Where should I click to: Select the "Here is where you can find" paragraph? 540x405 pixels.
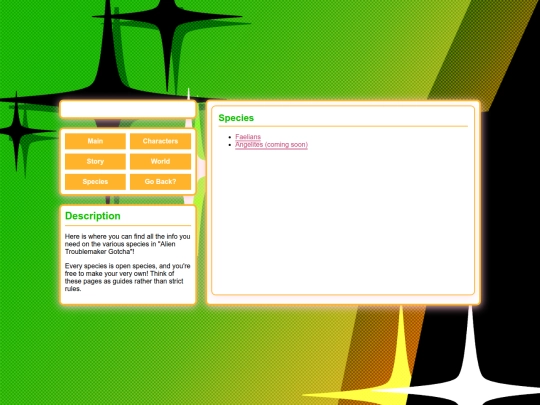[128, 244]
